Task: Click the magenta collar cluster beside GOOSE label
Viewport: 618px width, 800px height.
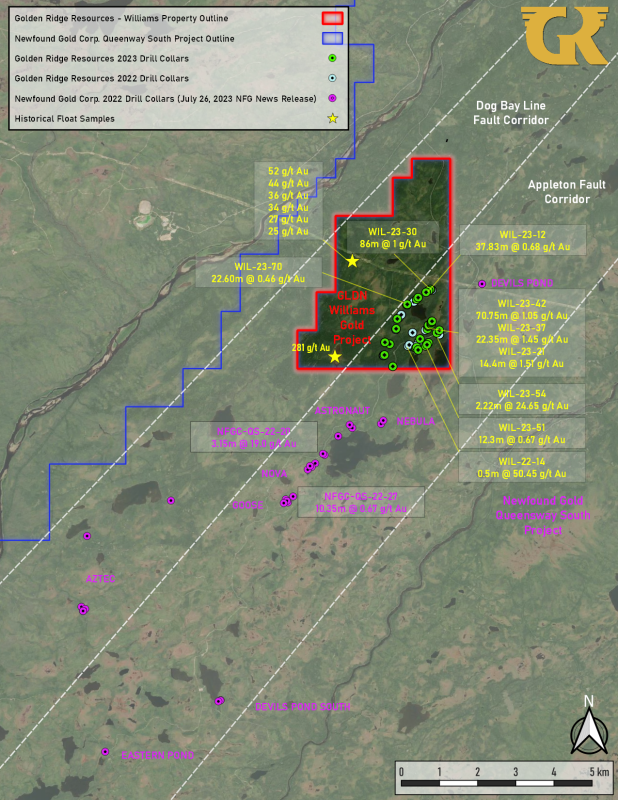Action: pos(288,500)
